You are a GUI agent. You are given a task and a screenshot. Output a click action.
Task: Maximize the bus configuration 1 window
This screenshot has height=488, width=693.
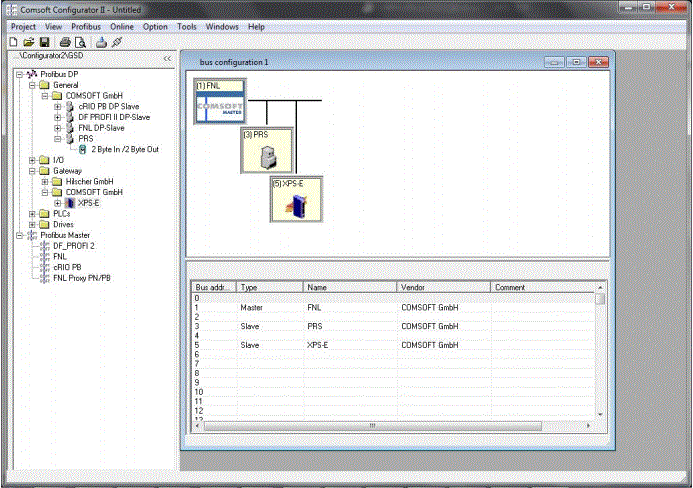pos(576,62)
